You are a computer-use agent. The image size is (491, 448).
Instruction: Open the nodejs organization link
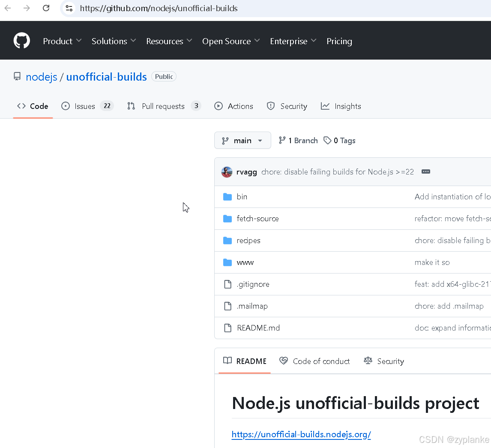[x=41, y=77]
